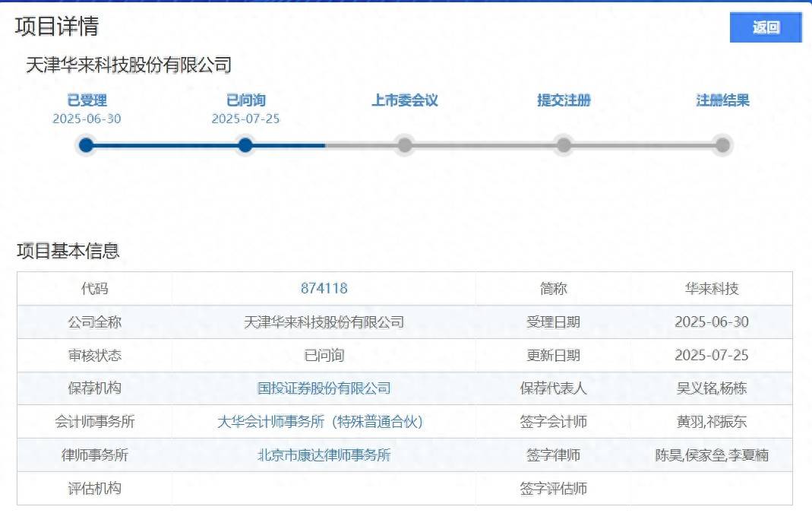The width and height of the screenshot is (812, 529).
Task: Open the 国投证券股份有限公司 sponsor link
Action: (x=324, y=388)
